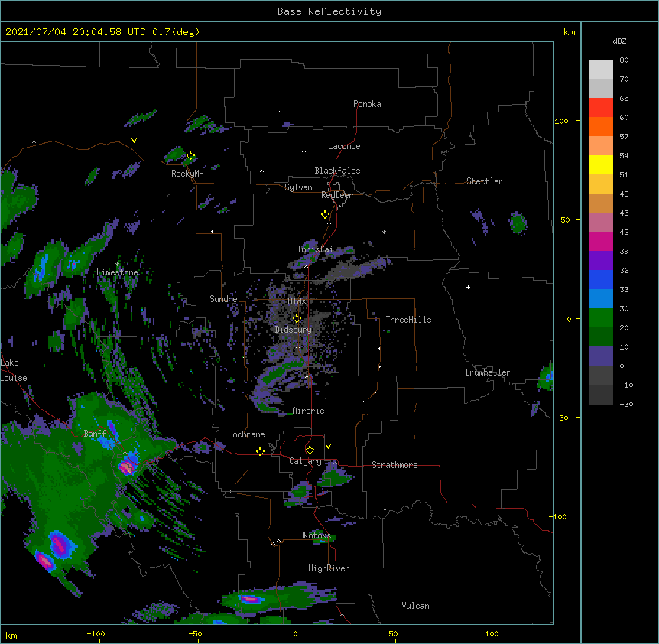Click the white asterisk above Limestone label
The height and width of the screenshot is (644, 659).
click(118, 265)
